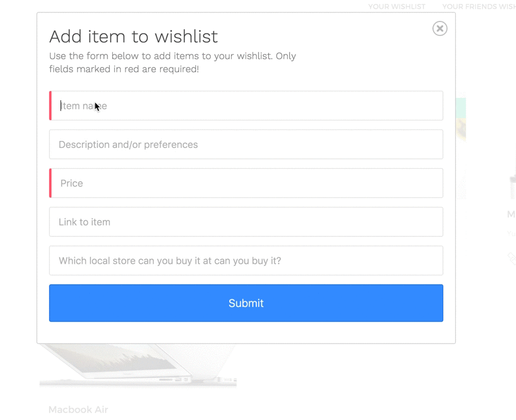Close the Add item to wishlist dialog
The height and width of the screenshot is (420, 516).
[x=440, y=29]
